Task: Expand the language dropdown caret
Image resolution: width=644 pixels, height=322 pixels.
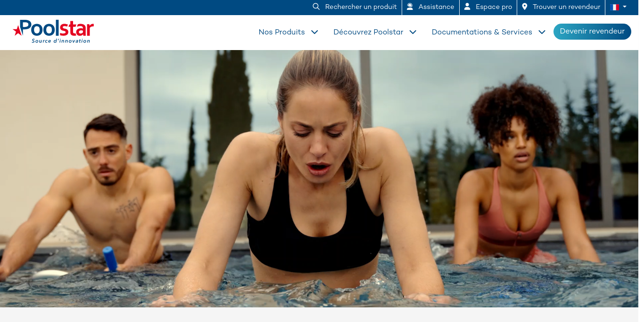Action: point(625,7)
